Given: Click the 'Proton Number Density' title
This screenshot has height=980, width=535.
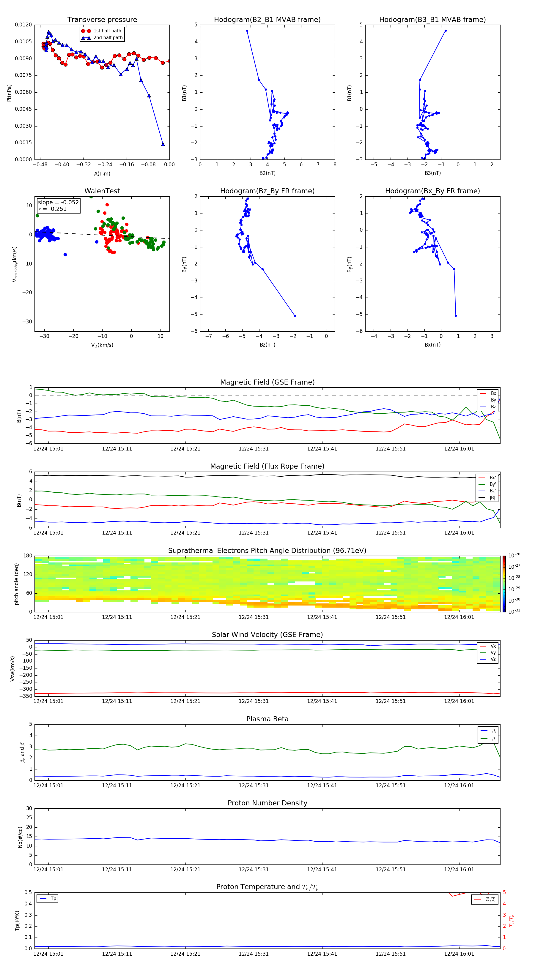Looking at the screenshot, I should (267, 804).
